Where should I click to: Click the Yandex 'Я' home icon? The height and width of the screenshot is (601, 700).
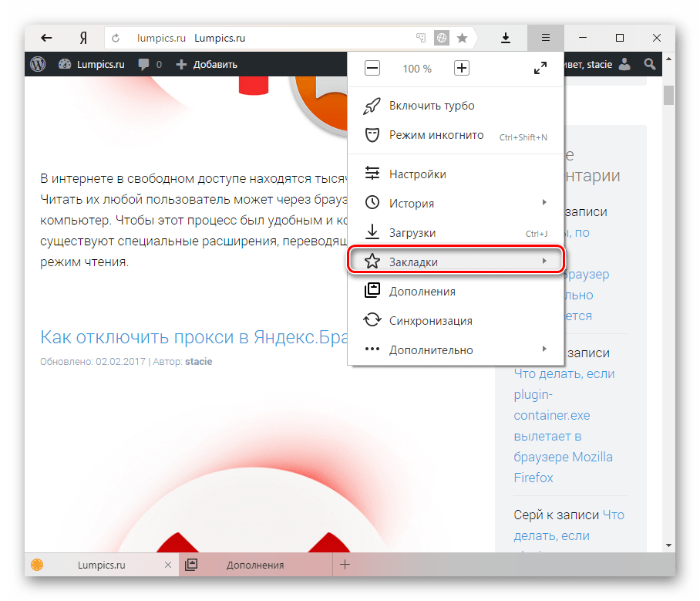coord(82,37)
